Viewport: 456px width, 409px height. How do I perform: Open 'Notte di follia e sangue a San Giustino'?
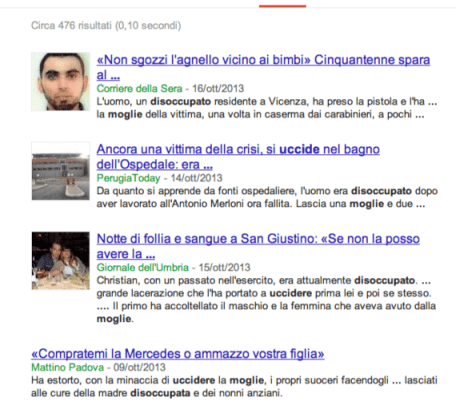point(258,246)
